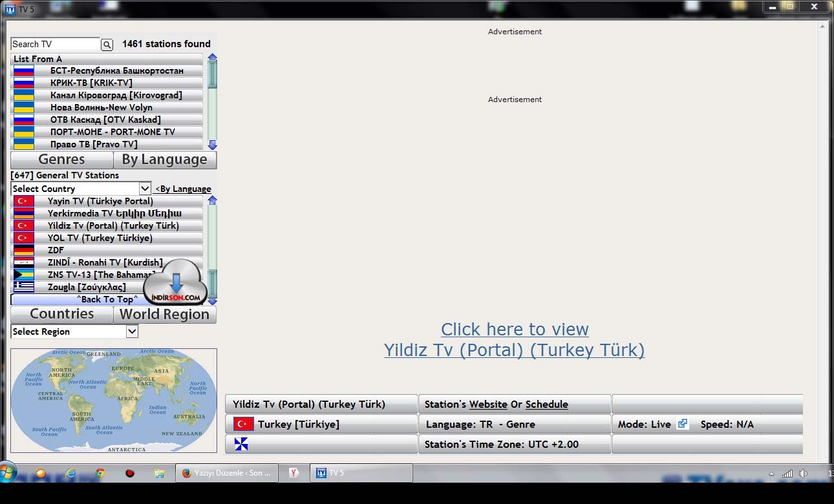
Task: Click the ^Back To Top^ button
Action: pos(107,299)
